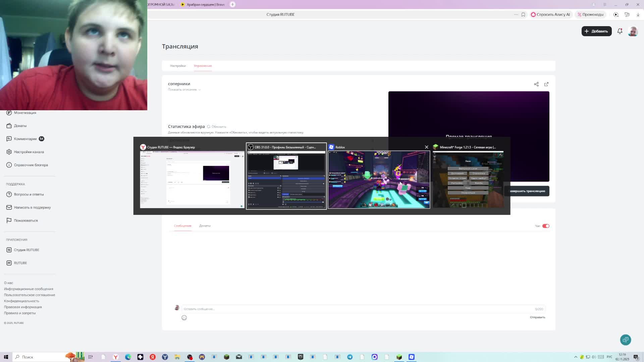This screenshot has width=644, height=362.
Task: Click the bookmark icon in the browser toolbar
Action: 523,14
